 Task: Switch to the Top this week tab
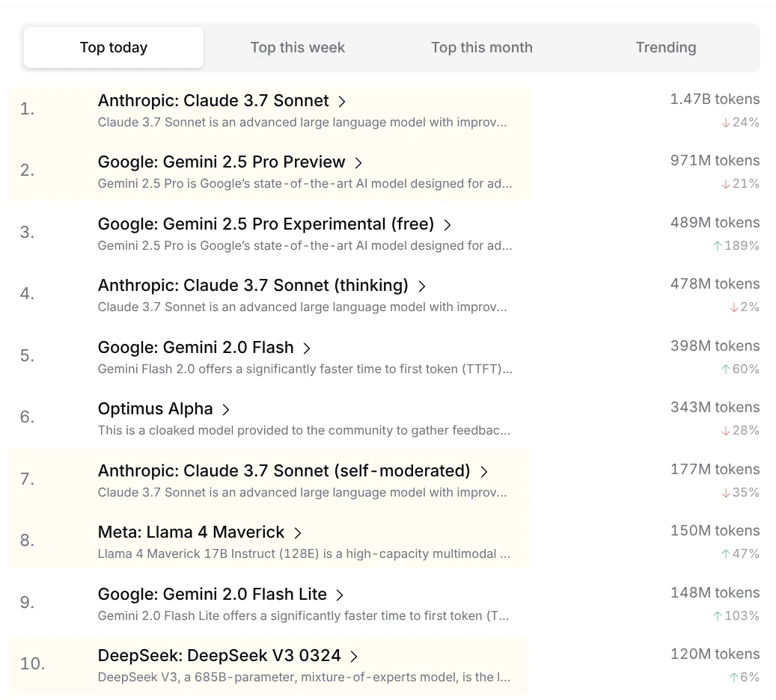tap(297, 48)
